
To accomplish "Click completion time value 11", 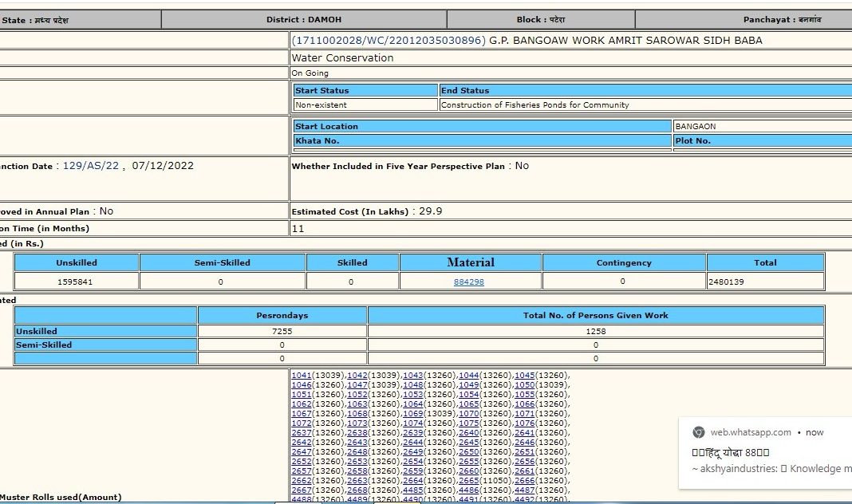I will click(298, 229).
